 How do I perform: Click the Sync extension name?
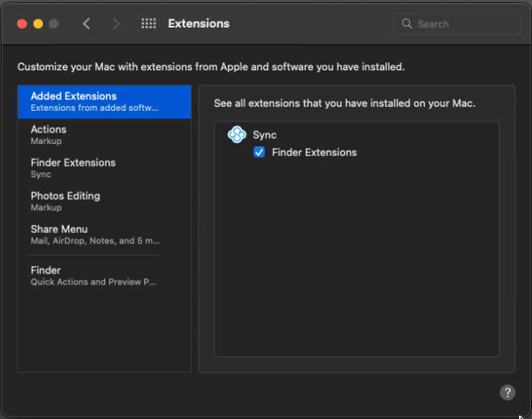265,135
